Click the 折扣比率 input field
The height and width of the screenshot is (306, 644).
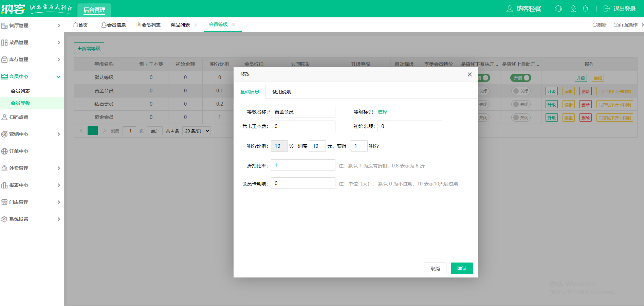(x=303, y=165)
